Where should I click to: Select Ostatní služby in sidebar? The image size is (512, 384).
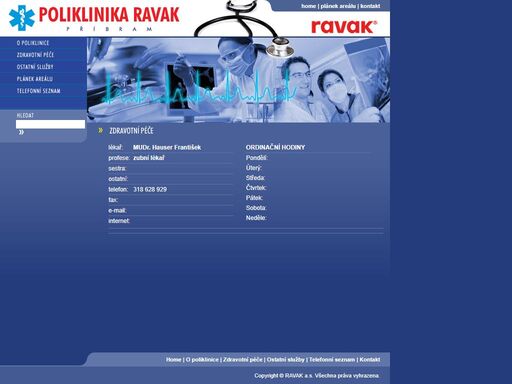pyautogui.click(x=35, y=67)
